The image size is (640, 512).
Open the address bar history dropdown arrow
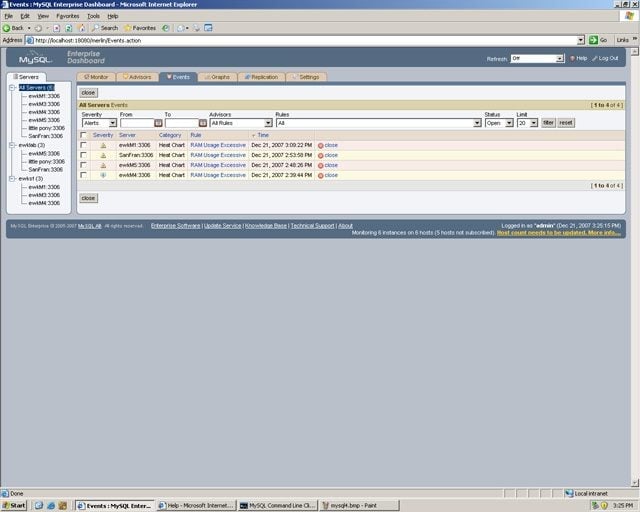click(x=581, y=40)
